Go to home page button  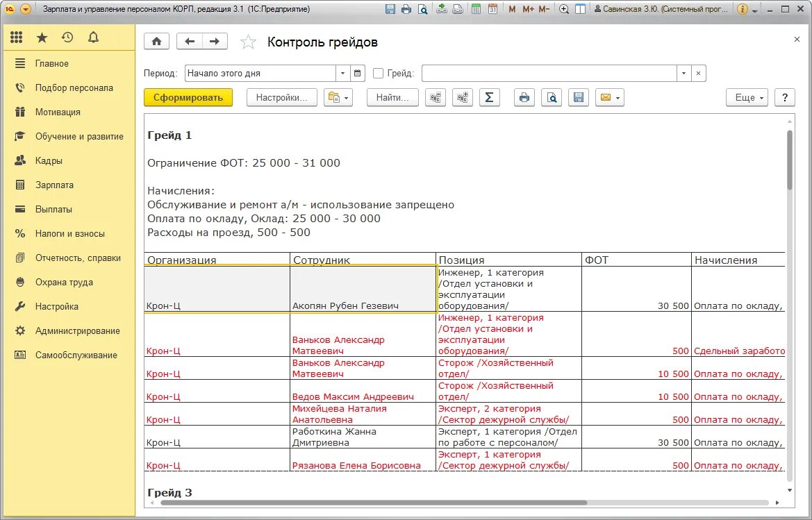coord(156,42)
